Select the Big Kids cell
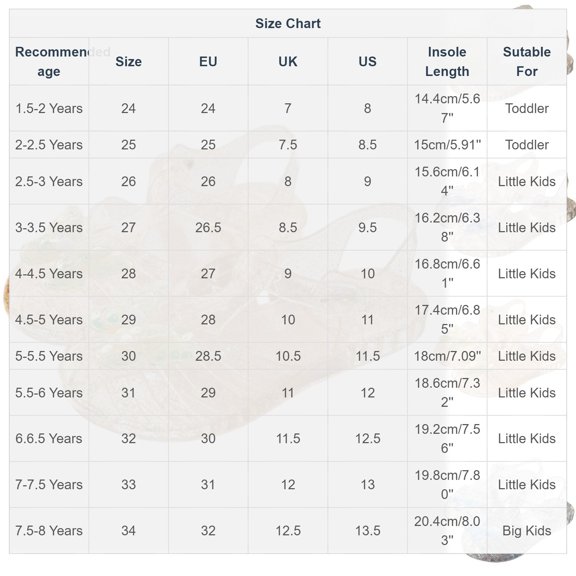576x576 pixels. 526,530
